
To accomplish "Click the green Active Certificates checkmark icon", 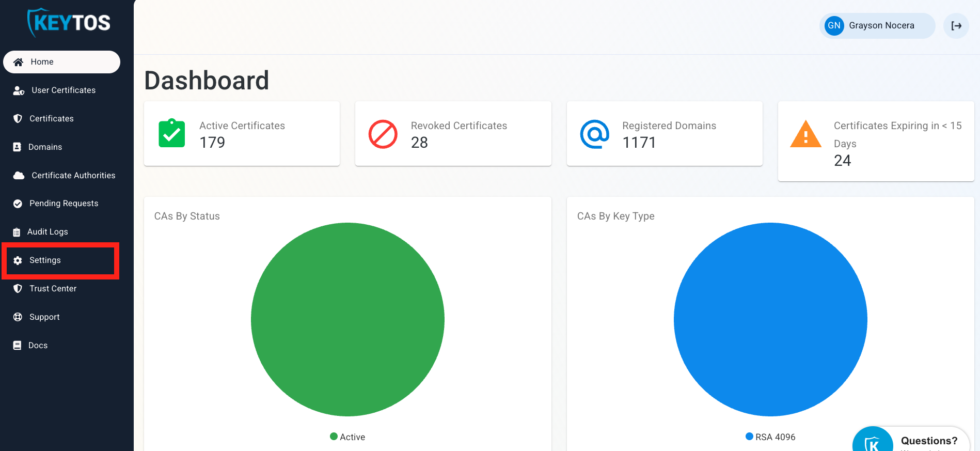I will (x=171, y=133).
